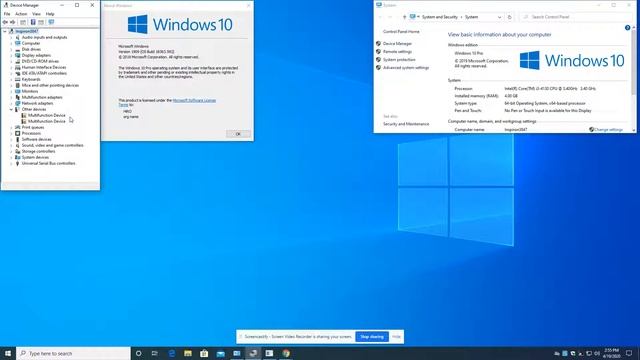
Task: Collapse the root computer node in Device Manager
Action: (5, 31)
